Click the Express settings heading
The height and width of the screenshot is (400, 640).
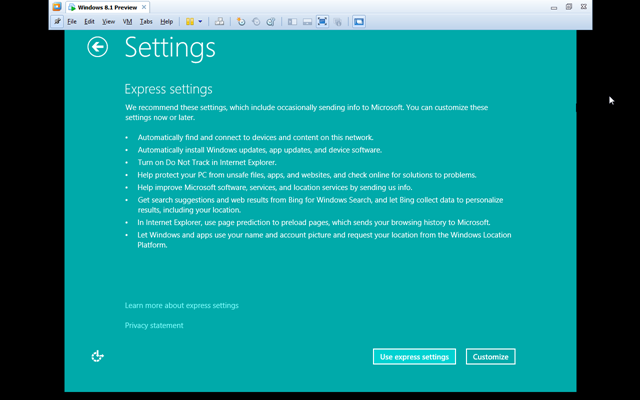[169, 89]
